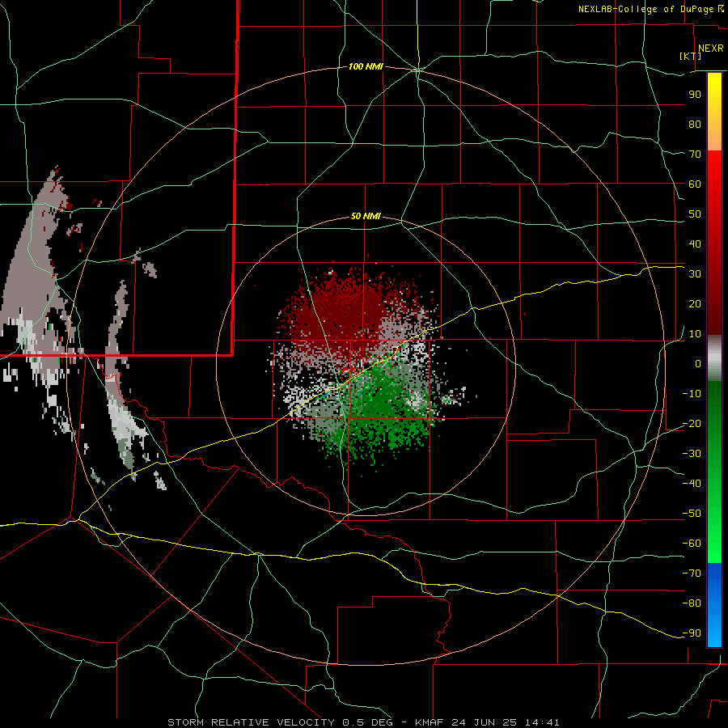Click the positive 80 scale value
This screenshot has width=728, height=728.
695,124
